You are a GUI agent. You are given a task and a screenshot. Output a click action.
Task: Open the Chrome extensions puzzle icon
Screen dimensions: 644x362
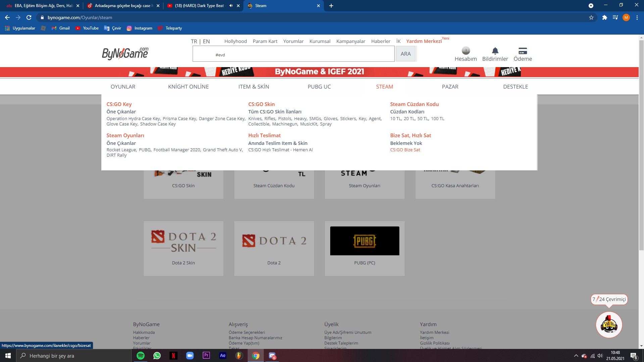click(x=604, y=17)
